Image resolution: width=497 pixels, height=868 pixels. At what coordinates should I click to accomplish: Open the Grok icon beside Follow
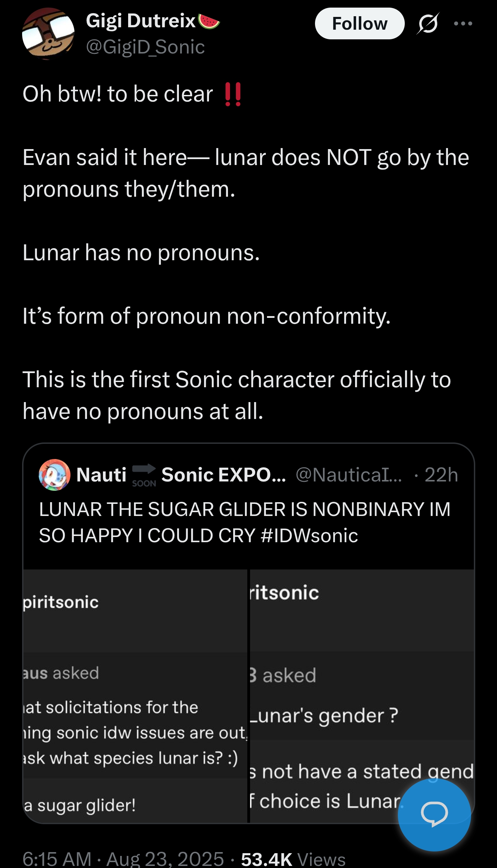(428, 23)
